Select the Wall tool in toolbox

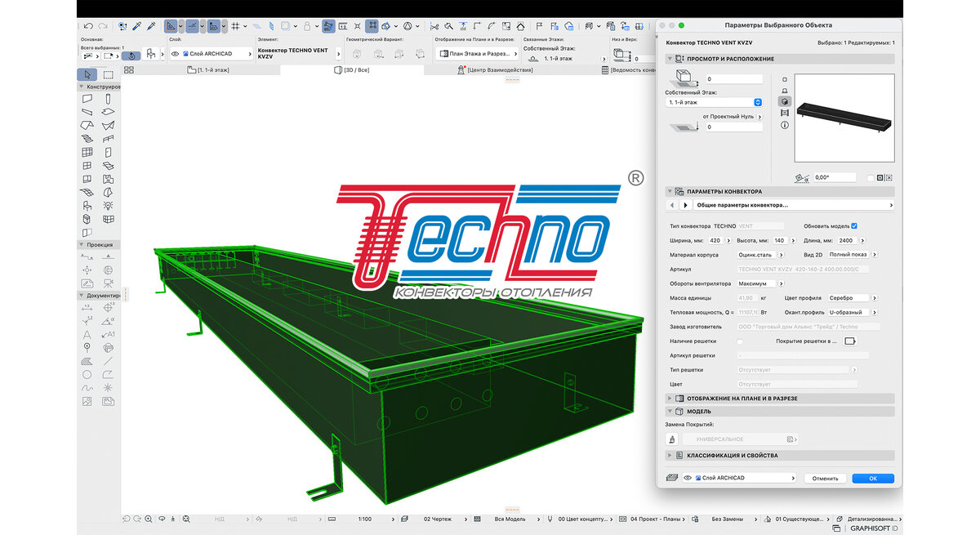tap(87, 99)
